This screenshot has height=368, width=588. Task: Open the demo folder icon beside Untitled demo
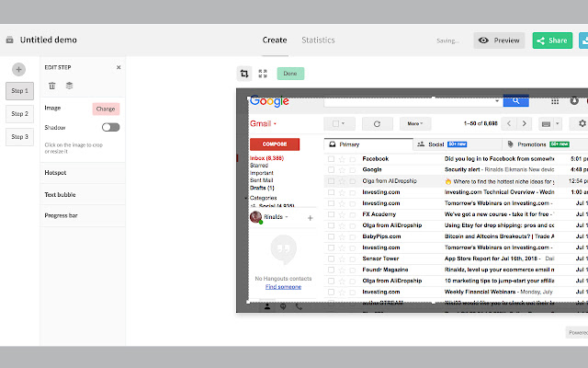tap(10, 40)
